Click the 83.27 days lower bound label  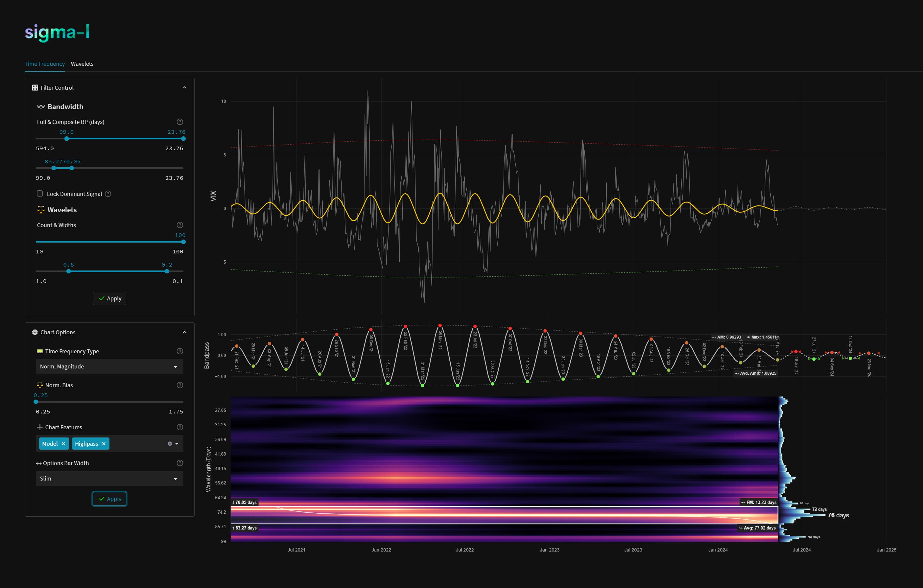click(x=245, y=528)
